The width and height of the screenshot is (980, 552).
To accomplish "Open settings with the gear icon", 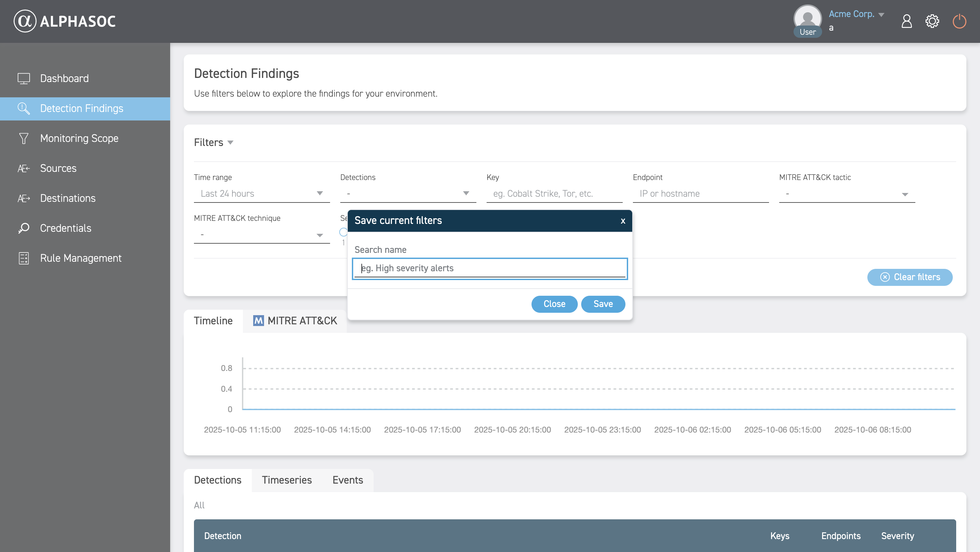I will coord(932,21).
